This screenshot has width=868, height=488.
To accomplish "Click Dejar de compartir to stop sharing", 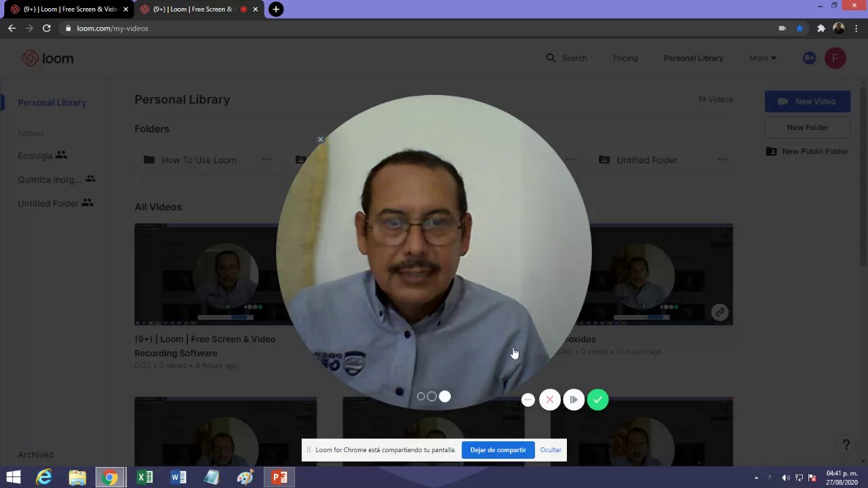I will (x=498, y=450).
